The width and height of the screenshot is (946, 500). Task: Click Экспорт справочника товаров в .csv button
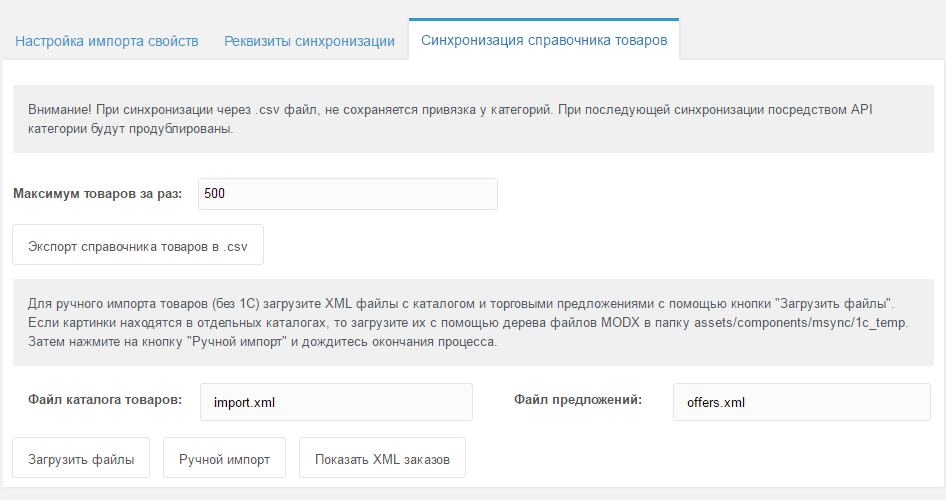pos(138,245)
